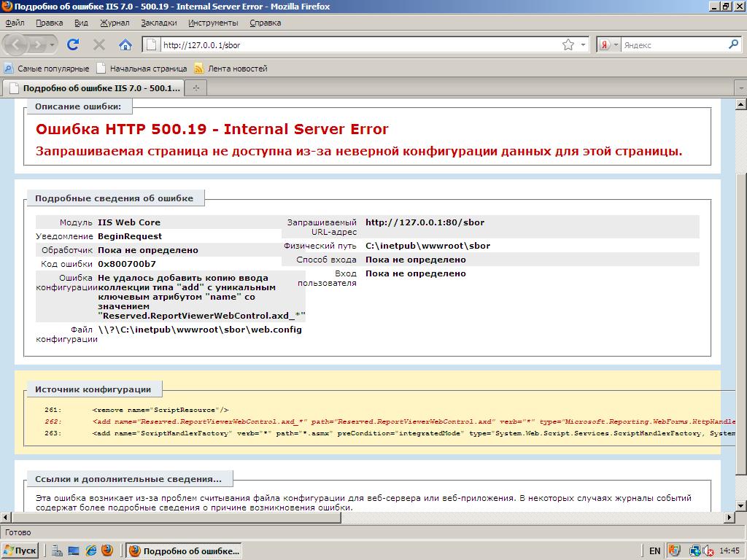Open the list all tabs dropdown
This screenshot has width=747, height=560.
[x=741, y=88]
